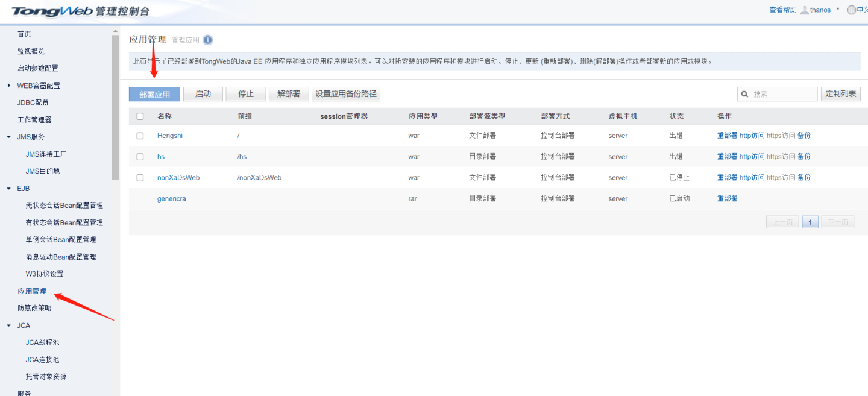Open the thanos user dropdown arrow
This screenshot has height=396, width=868.
tap(838, 10)
